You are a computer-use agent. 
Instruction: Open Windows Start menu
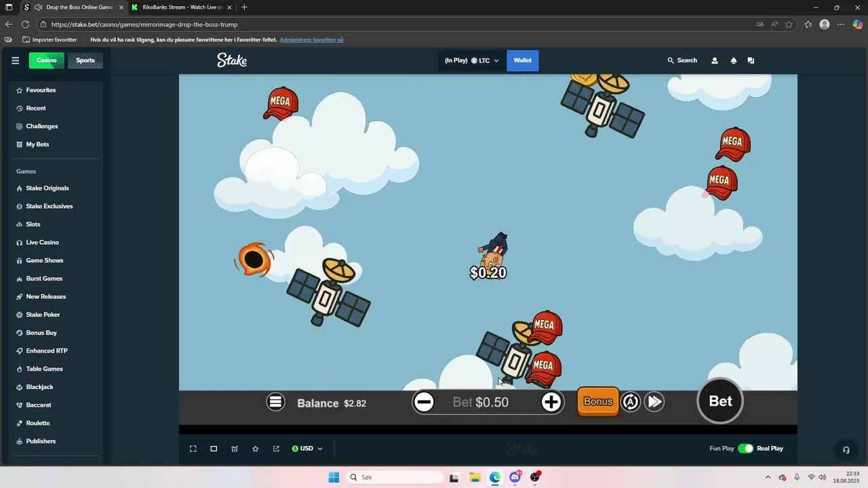(x=334, y=477)
